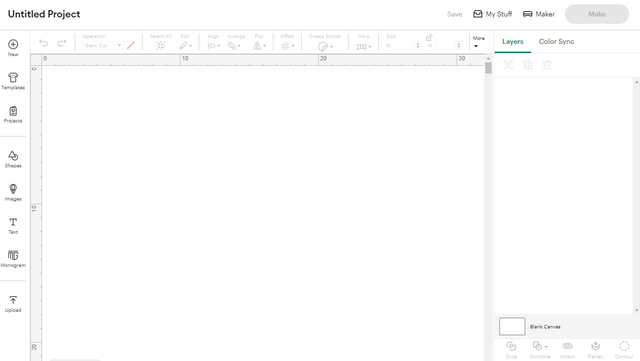
Task: Click the Duplicate layer icon
Action: [x=528, y=65]
